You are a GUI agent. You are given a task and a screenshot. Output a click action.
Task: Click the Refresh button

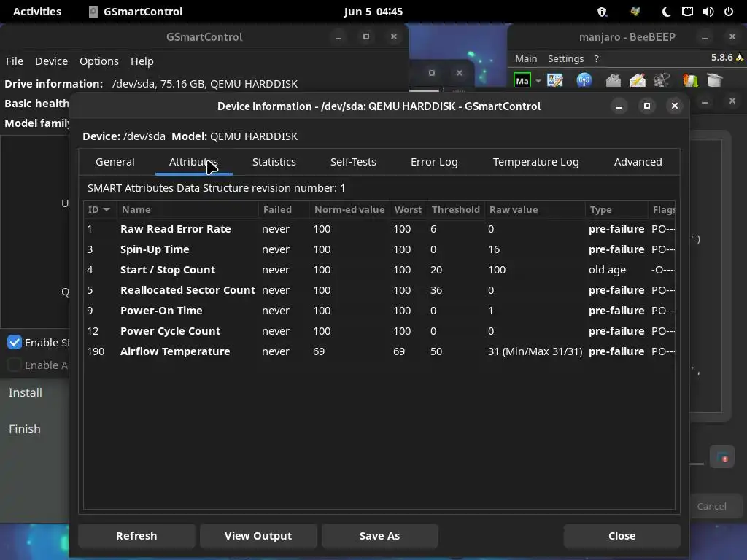(x=136, y=536)
